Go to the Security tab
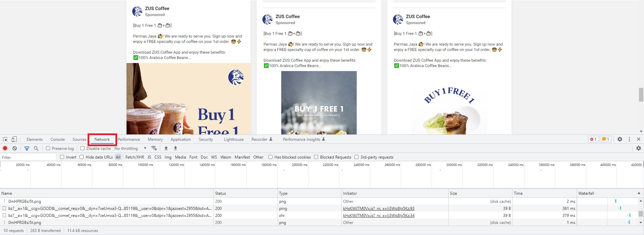This screenshot has width=644, height=235. pos(206,139)
